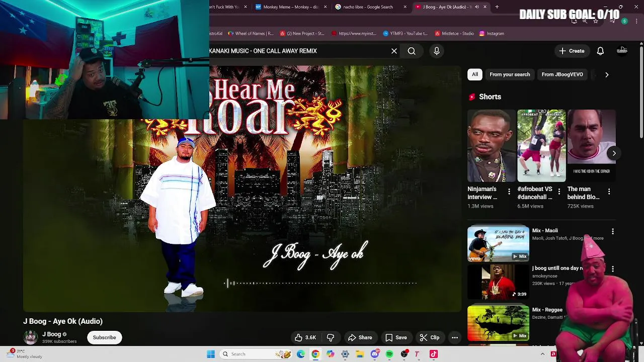The height and width of the screenshot is (362, 644).
Task: Click the Mix - Reggae title
Action: tap(547, 310)
